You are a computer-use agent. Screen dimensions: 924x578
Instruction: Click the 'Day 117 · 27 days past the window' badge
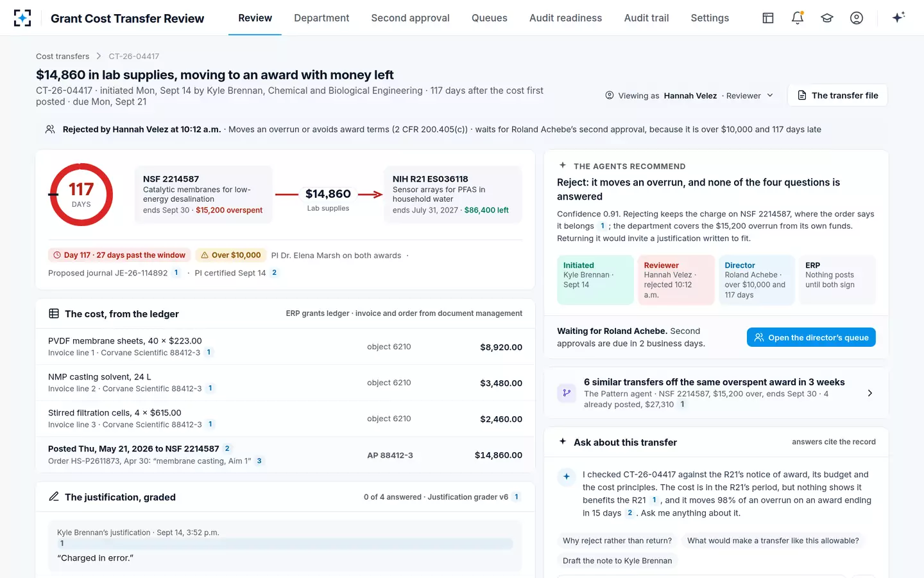tap(119, 255)
